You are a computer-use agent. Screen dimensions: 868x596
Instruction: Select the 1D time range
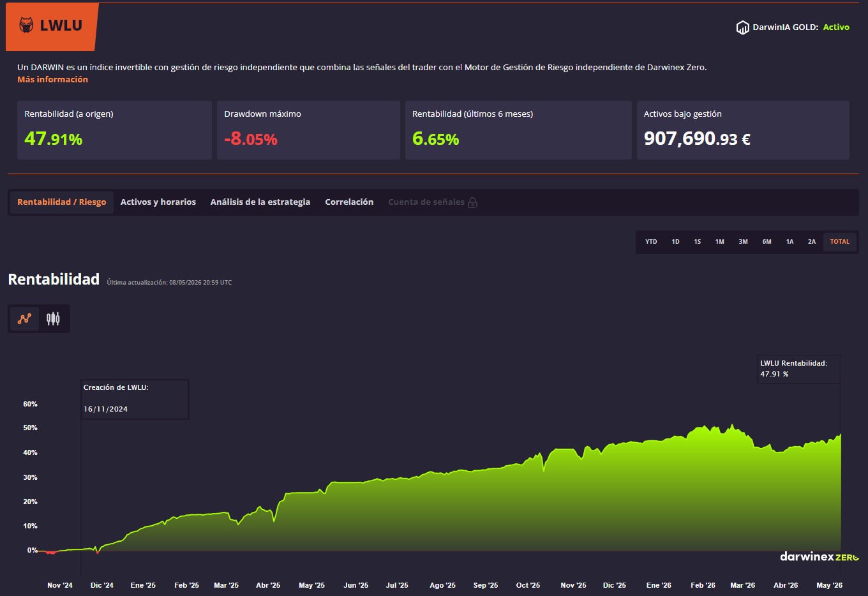(675, 242)
